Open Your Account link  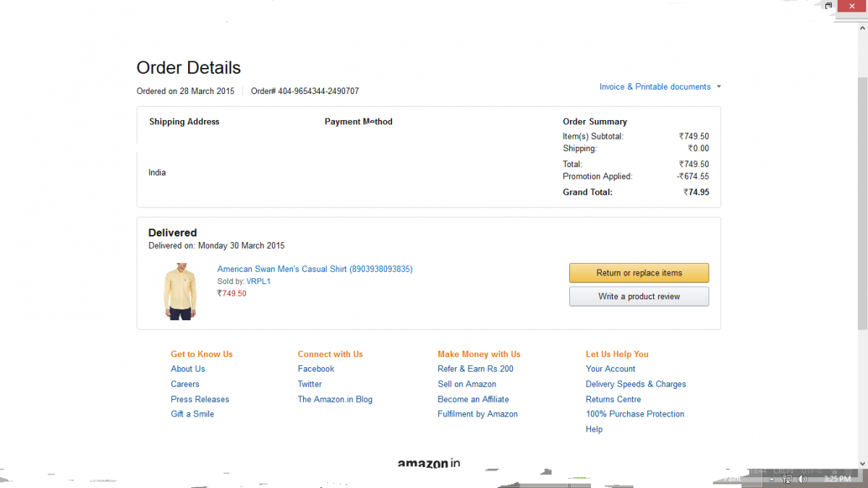click(x=610, y=369)
